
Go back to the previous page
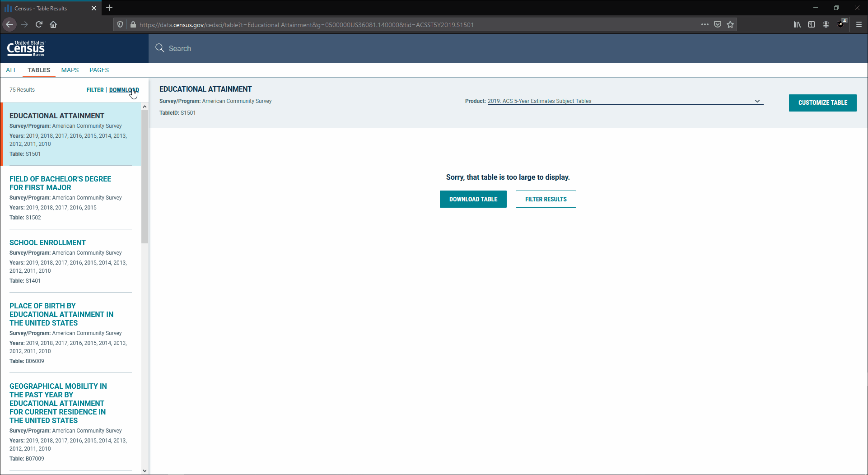coord(9,24)
